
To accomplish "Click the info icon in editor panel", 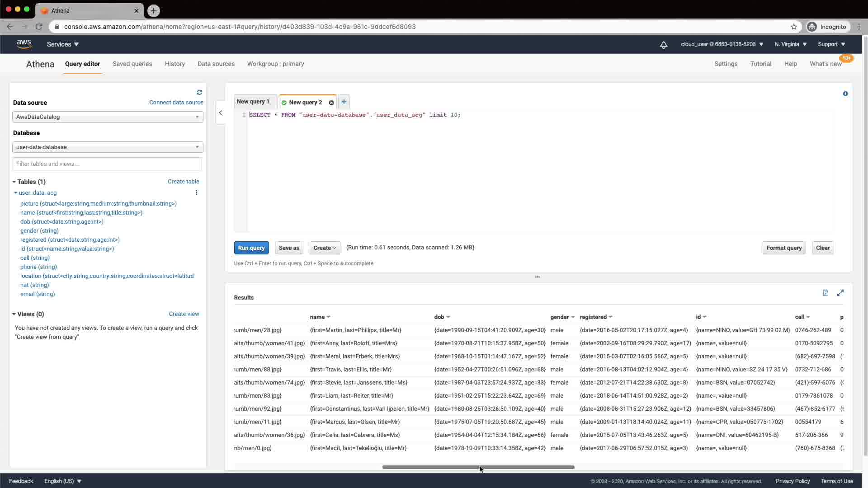I will point(845,94).
